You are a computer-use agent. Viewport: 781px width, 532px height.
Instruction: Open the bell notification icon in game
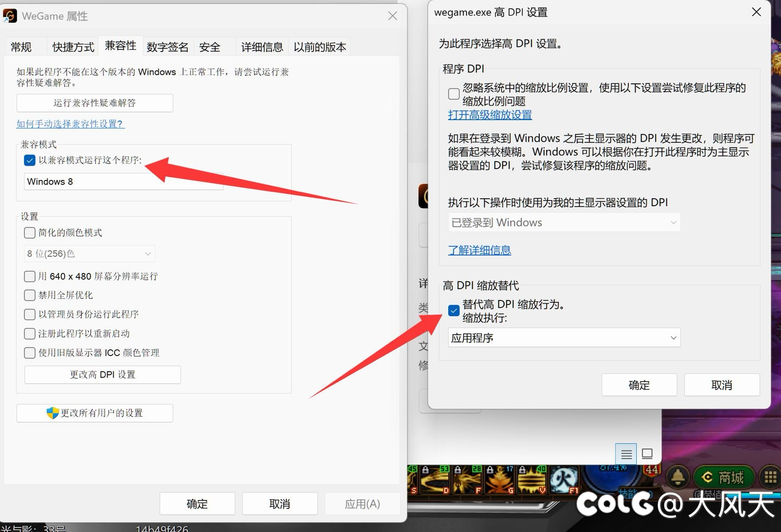[x=678, y=477]
